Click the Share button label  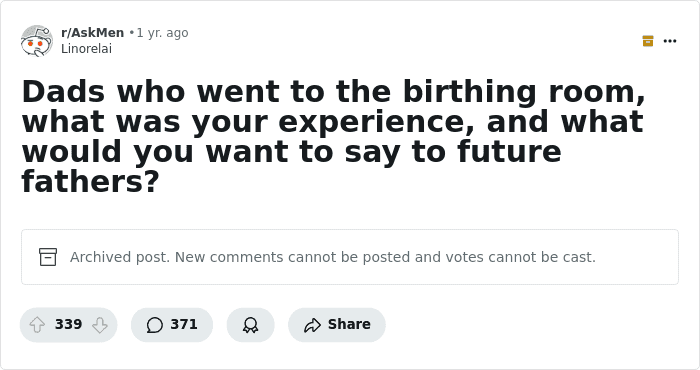[x=349, y=324]
